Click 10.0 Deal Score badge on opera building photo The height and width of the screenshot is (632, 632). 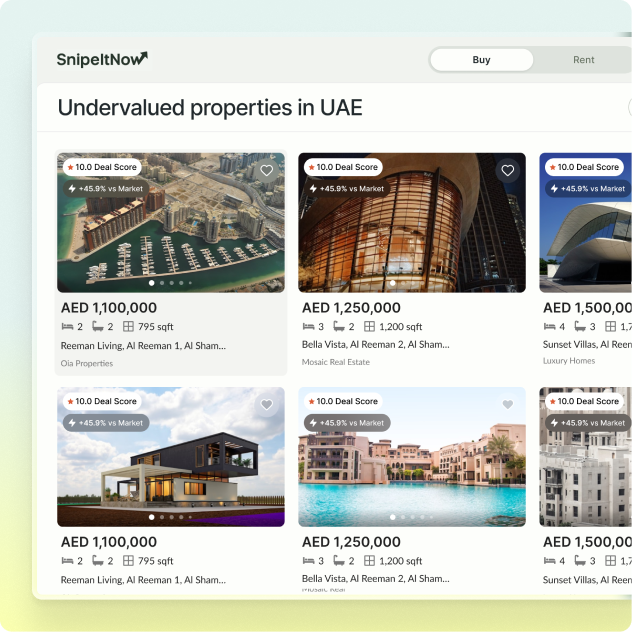(x=341, y=168)
